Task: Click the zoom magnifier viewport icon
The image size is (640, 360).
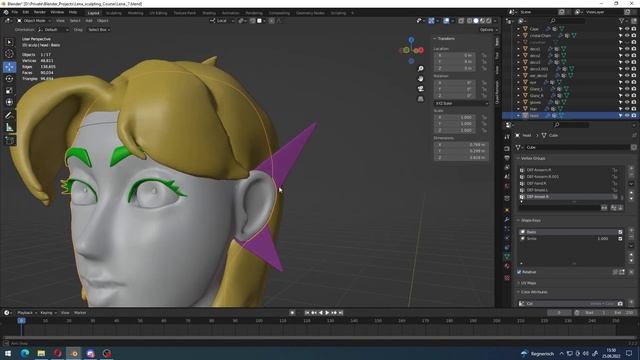Action: (420, 69)
